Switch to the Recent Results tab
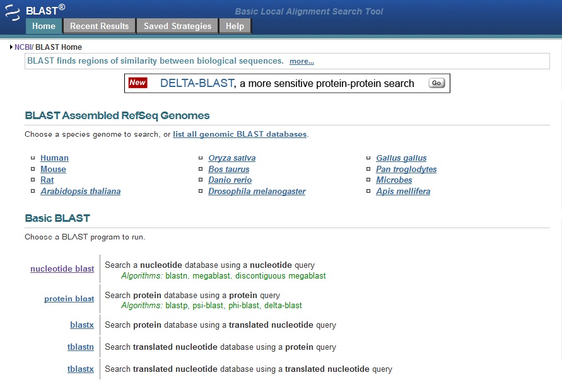Viewport: 562px width, 392px height. tap(99, 26)
